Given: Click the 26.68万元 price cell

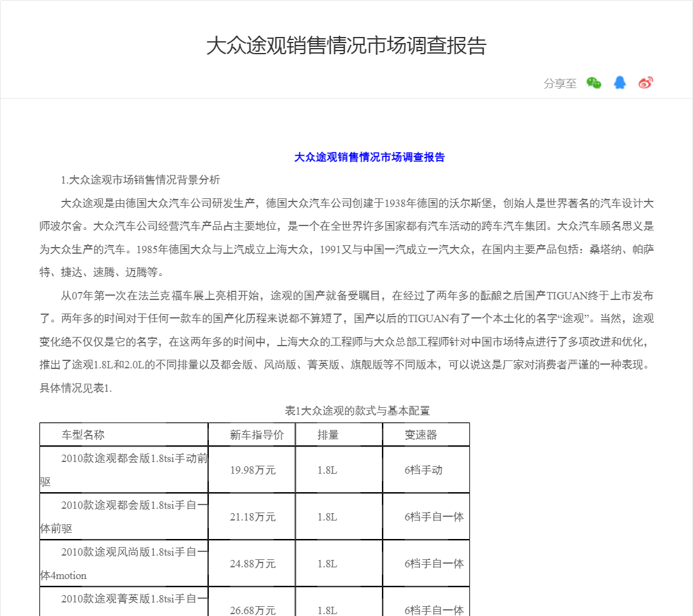Looking at the screenshot, I should tap(251, 602).
